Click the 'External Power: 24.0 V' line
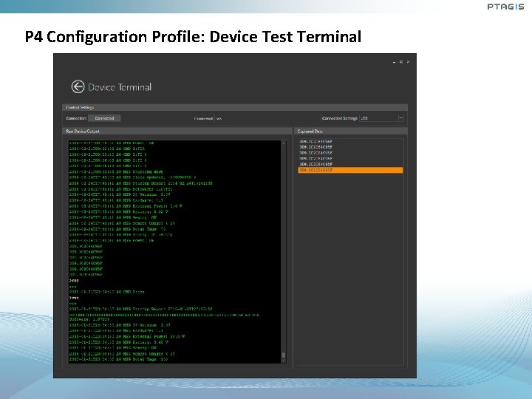Viewport: 532px width, 399px height. coord(127,337)
